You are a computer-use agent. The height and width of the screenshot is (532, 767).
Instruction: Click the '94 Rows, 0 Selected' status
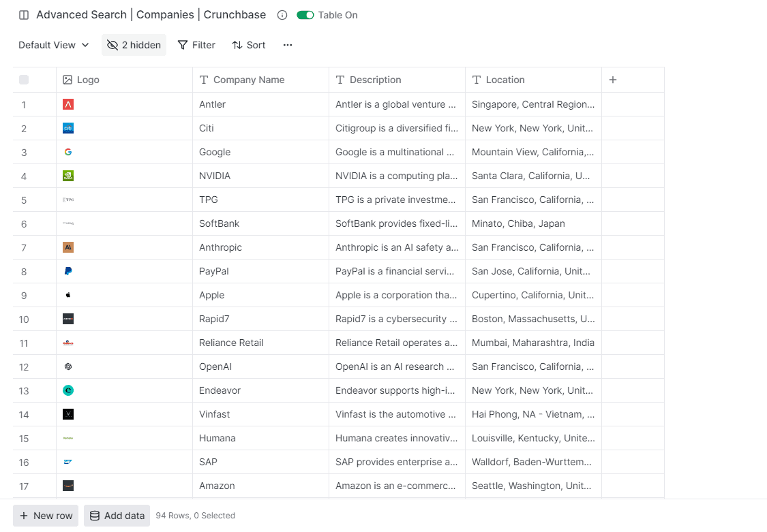pyautogui.click(x=195, y=516)
